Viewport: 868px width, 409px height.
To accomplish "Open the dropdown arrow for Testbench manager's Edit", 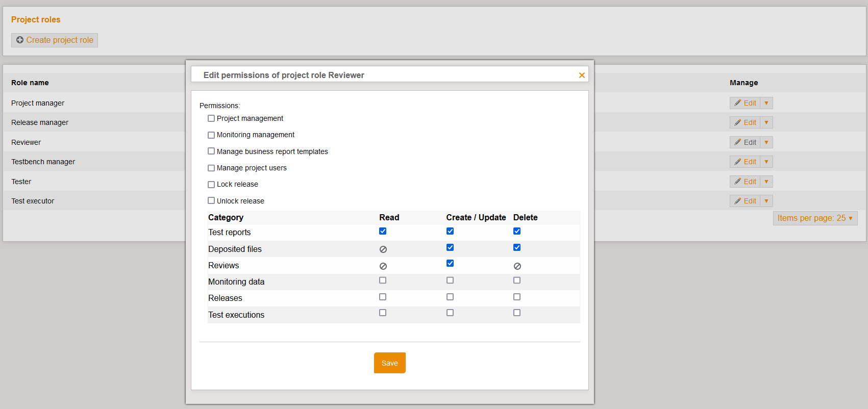I will point(766,162).
